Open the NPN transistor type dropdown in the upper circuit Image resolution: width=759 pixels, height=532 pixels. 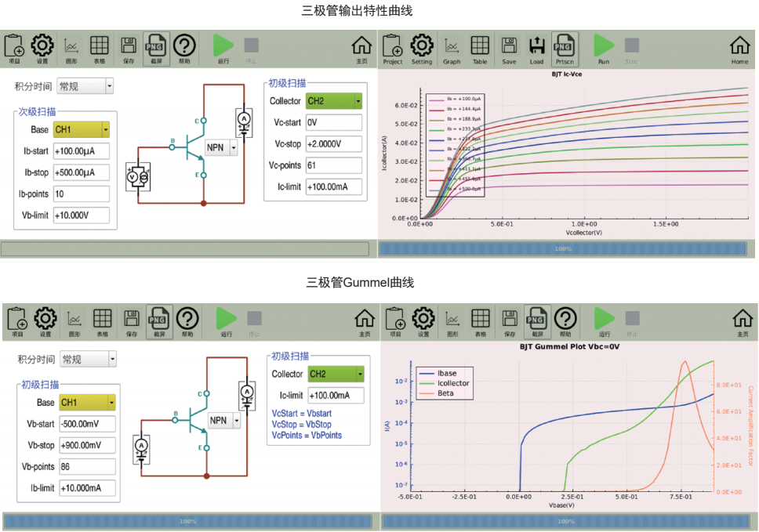point(221,147)
